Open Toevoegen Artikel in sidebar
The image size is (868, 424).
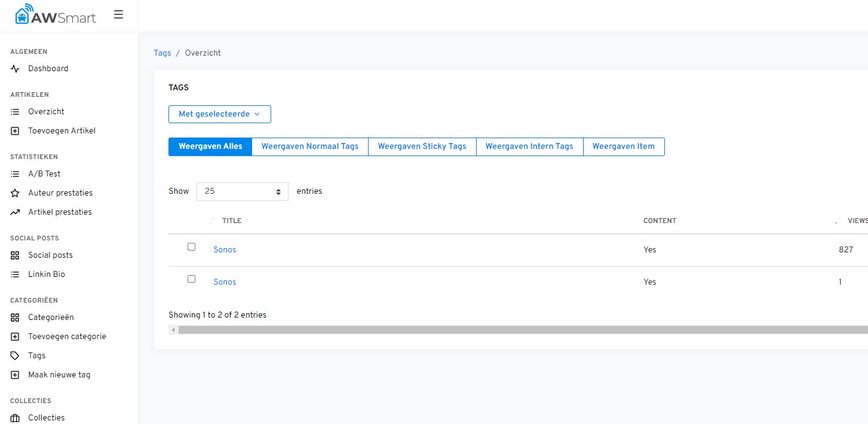62,131
